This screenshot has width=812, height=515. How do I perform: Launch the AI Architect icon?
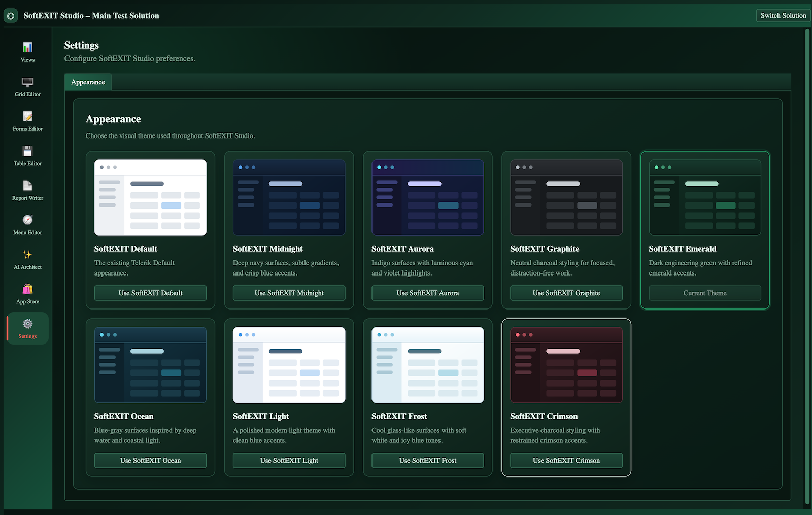tap(27, 255)
